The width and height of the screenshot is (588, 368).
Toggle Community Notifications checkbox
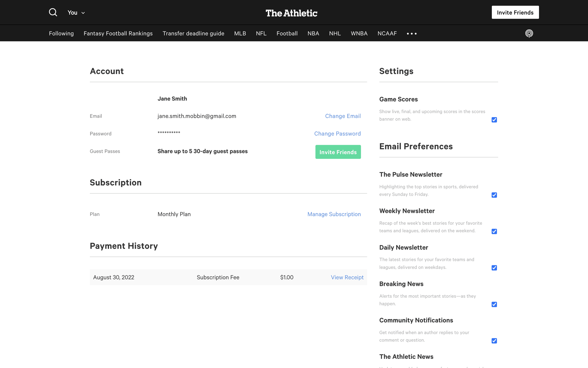click(494, 341)
